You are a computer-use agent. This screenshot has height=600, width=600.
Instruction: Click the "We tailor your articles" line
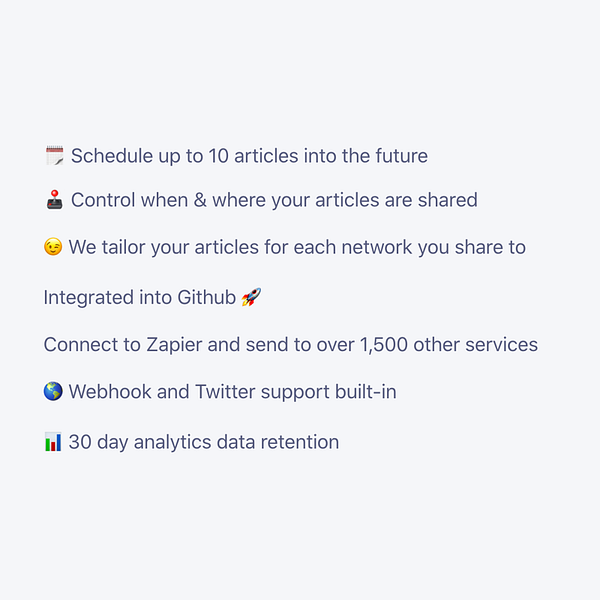297,247
